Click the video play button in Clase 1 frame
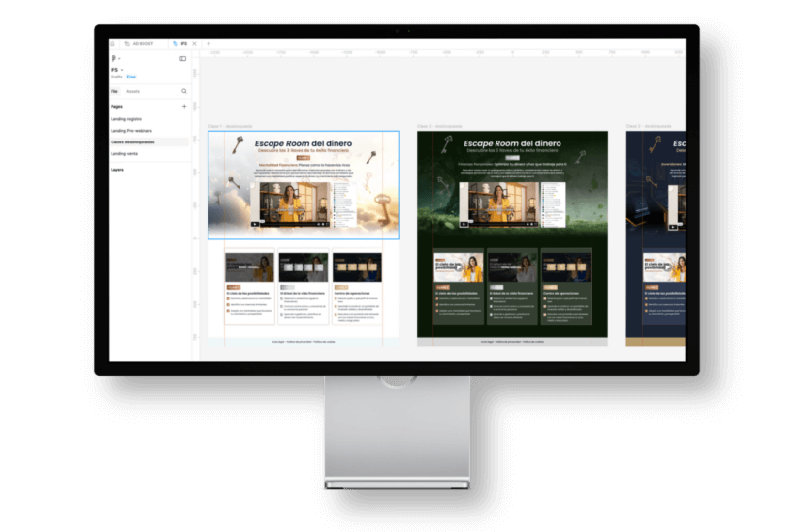Screen dimensions: 800x532 255,224
